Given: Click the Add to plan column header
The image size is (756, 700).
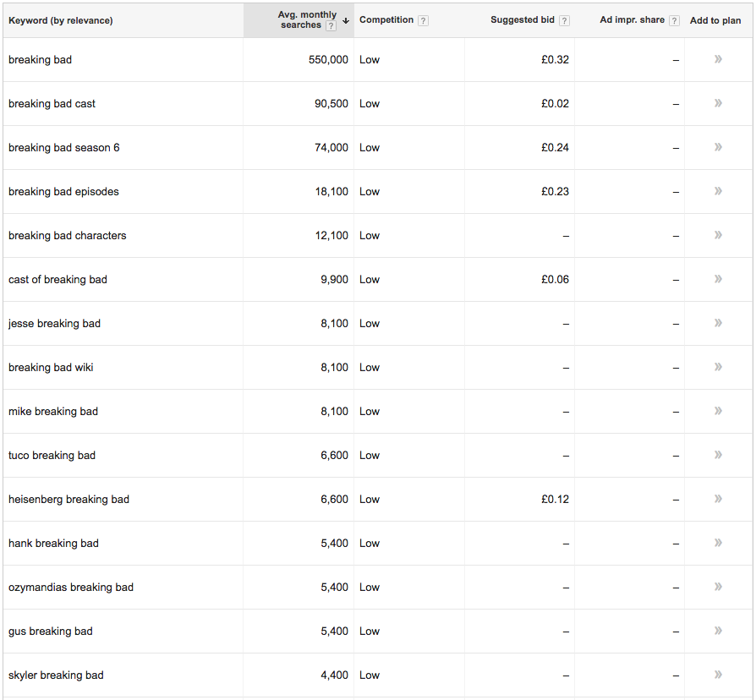Looking at the screenshot, I should coord(715,20).
